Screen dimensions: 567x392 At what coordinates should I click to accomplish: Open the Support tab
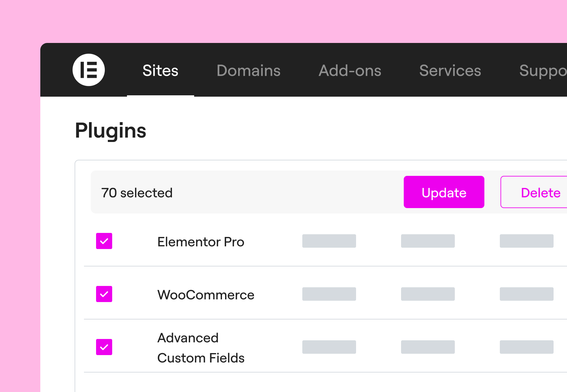pos(543,71)
